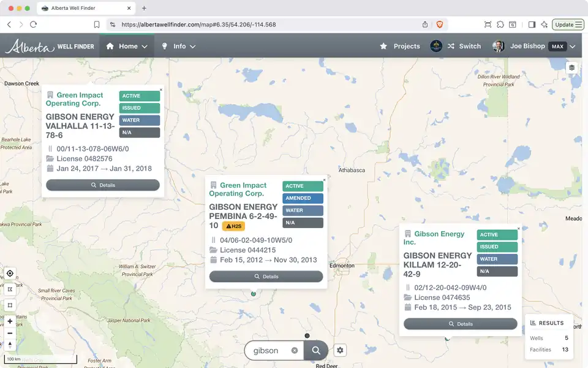
Task: Click the browser Update button
Action: pos(568,25)
